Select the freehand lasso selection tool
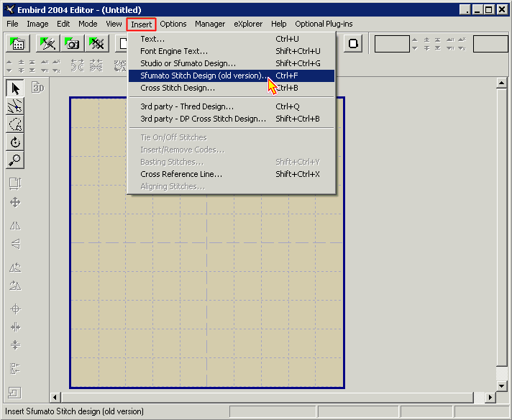Image resolution: width=512 pixels, height=420 pixels. click(x=15, y=124)
